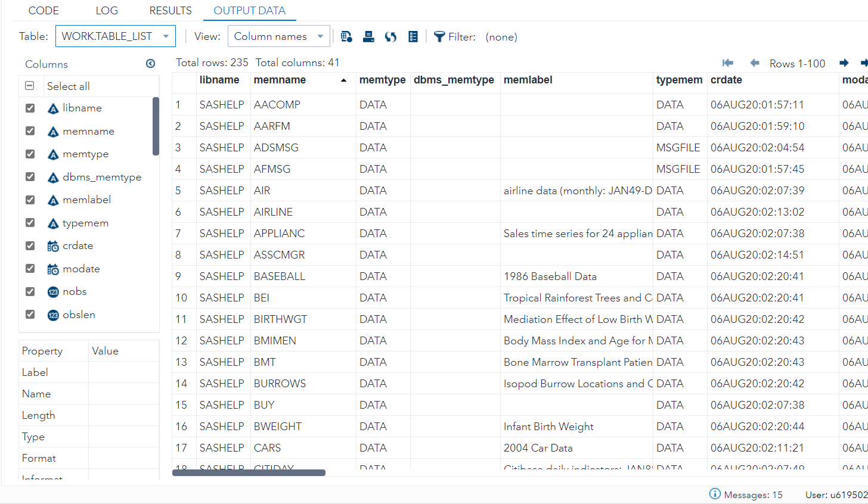Click the CODE tab label
Image resolution: width=868 pixels, height=504 pixels.
tap(44, 10)
